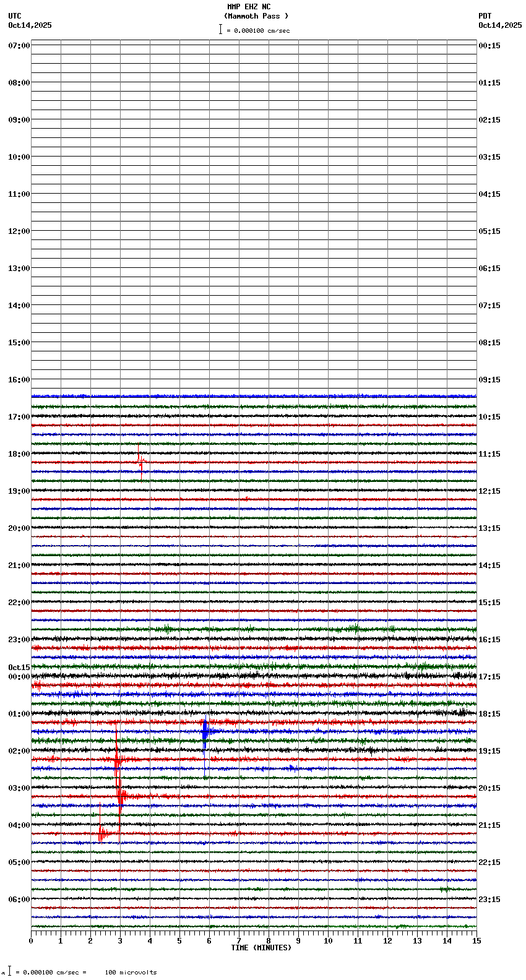Click the 18:15 PDT time label
Screen dimensions: 526x980
[489, 714]
